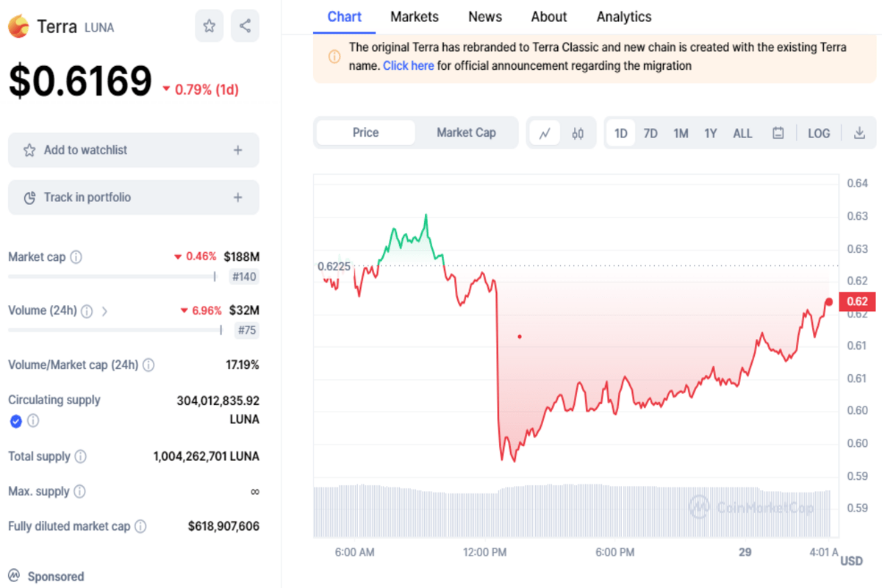
Task: Open the calendar date range picker
Action: pos(778,132)
